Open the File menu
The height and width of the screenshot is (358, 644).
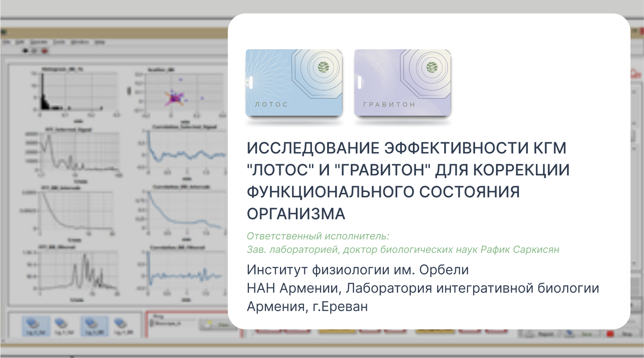[x=6, y=42]
